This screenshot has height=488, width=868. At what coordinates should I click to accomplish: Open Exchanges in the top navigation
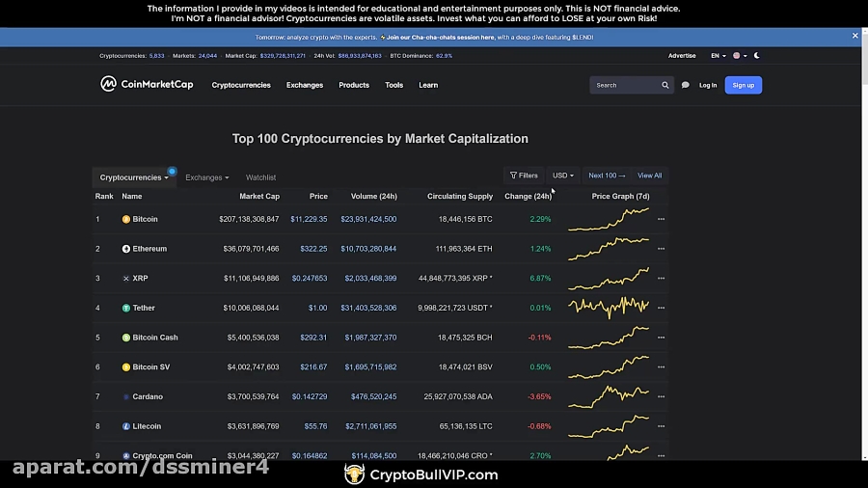(x=305, y=85)
